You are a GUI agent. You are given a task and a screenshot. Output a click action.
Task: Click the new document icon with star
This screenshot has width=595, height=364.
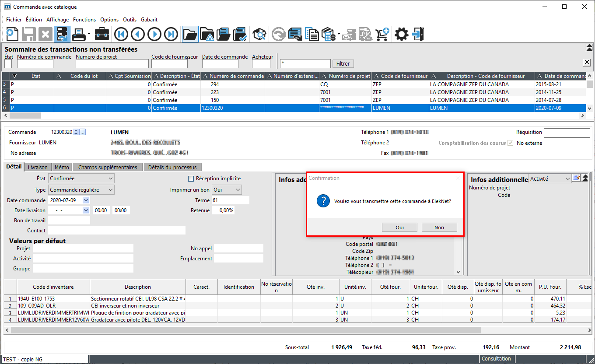click(x=12, y=34)
